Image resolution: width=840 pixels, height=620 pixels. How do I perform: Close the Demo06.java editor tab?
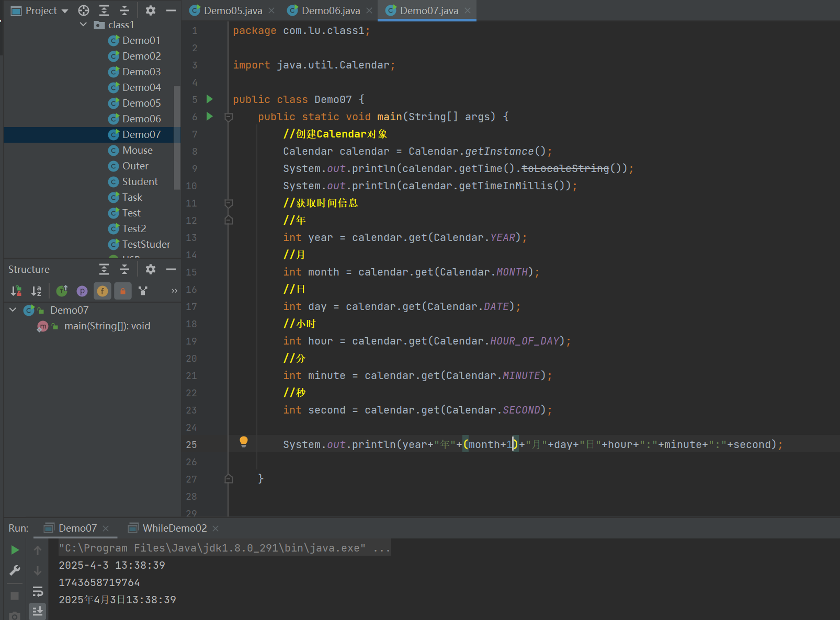(x=369, y=10)
